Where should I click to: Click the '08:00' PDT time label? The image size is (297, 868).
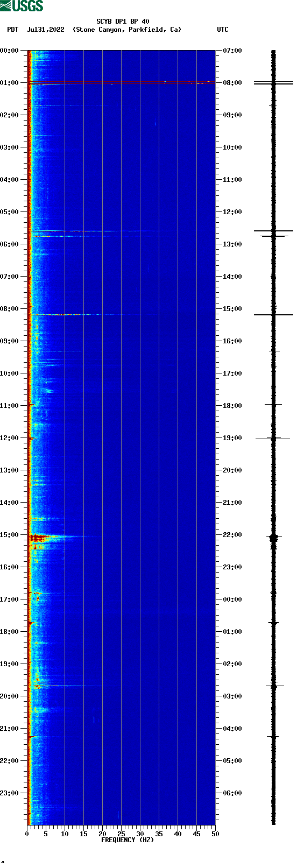point(10,309)
